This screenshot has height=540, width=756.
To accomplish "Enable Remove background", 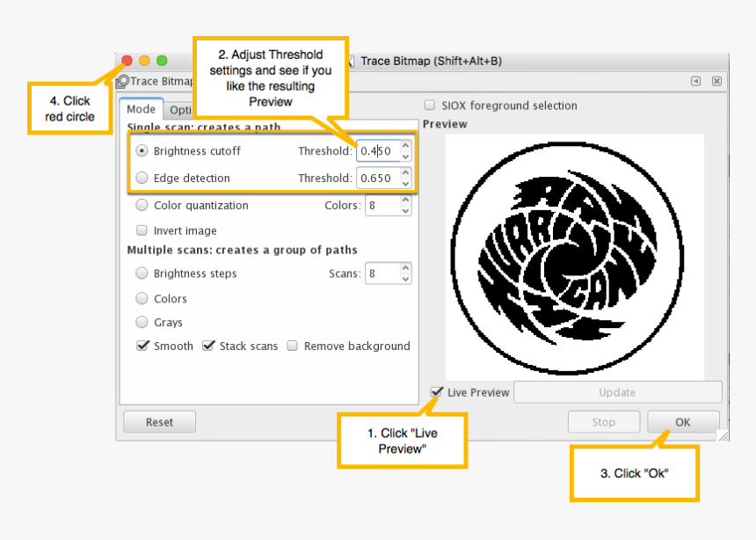I will tap(292, 346).
